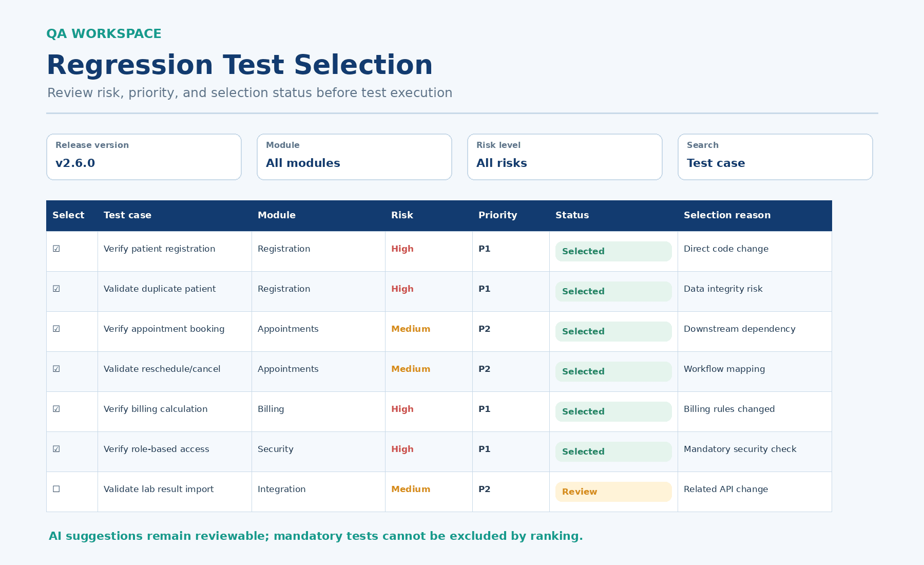Click the Review status badge
This screenshot has width=924, height=565.
pos(613,492)
